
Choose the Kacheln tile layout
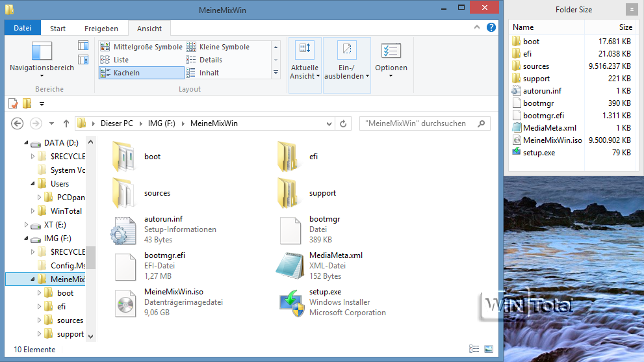tap(141, 73)
